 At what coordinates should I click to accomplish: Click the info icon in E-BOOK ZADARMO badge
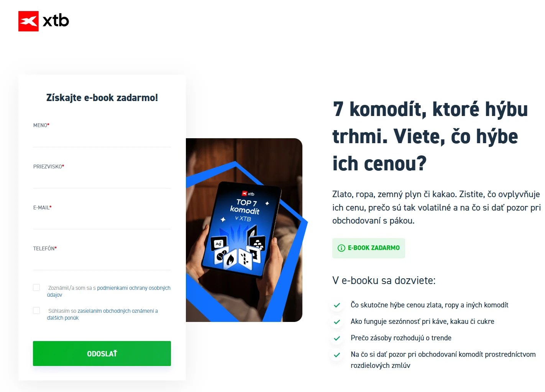[x=341, y=248]
